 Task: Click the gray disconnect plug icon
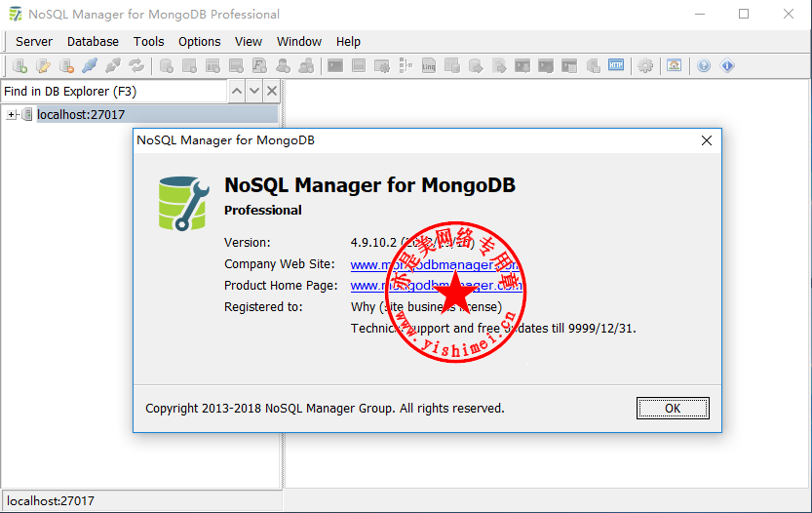tap(113, 65)
